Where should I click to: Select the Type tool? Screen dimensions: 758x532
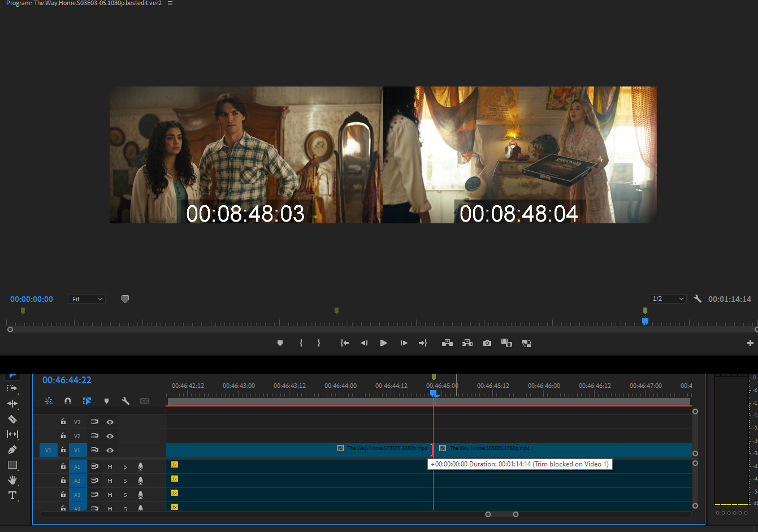[12, 495]
